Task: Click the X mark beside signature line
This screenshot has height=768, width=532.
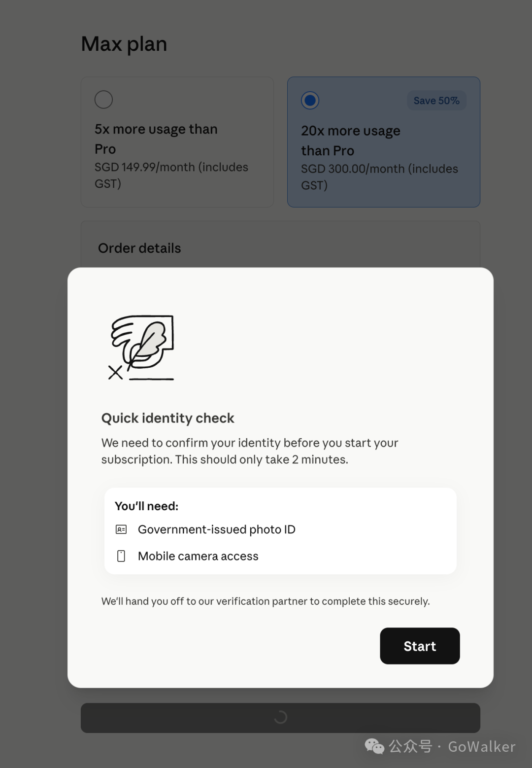Action: [115, 373]
